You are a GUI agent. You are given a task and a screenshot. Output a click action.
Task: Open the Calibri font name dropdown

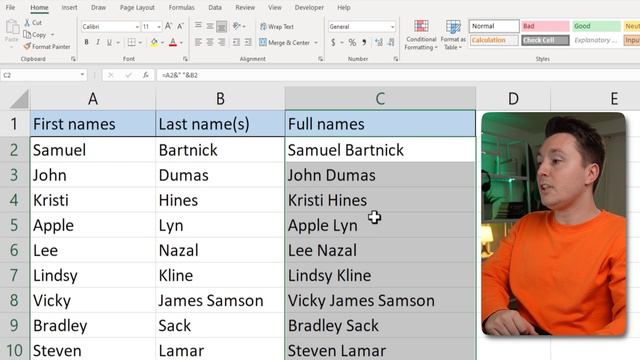[137, 27]
